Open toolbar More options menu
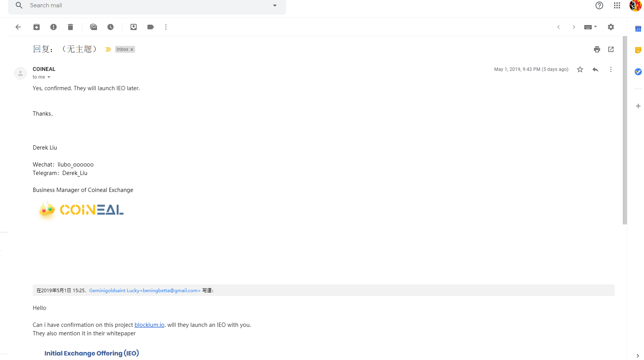 coord(166,27)
